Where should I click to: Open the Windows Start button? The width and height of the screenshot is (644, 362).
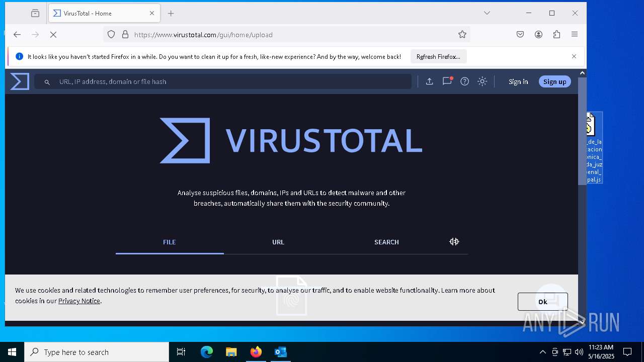pos(12,352)
